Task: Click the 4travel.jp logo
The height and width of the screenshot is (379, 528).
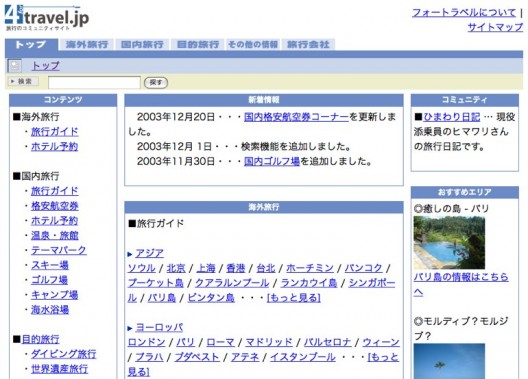Action: (x=47, y=18)
